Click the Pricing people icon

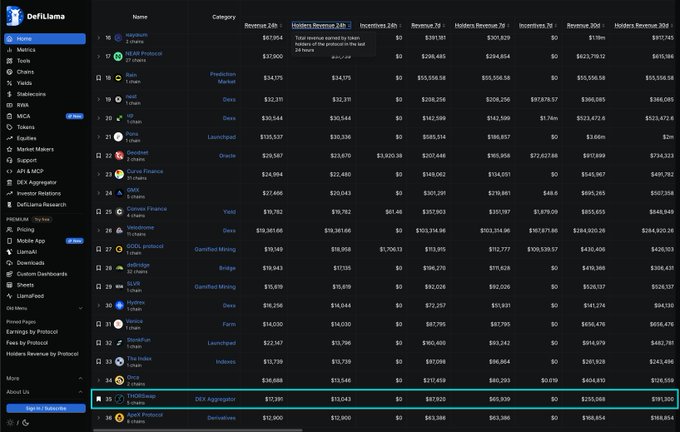10,229
